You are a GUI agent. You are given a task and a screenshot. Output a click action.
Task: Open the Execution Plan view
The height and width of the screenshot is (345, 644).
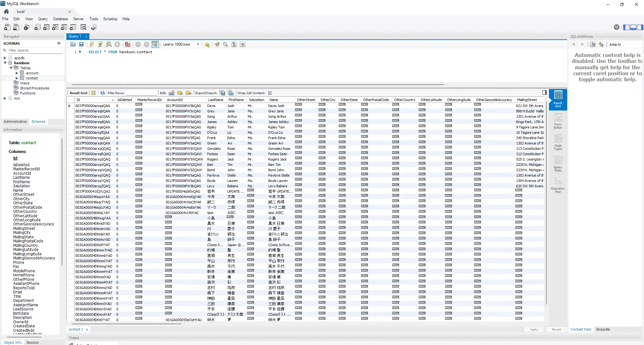coord(558,185)
